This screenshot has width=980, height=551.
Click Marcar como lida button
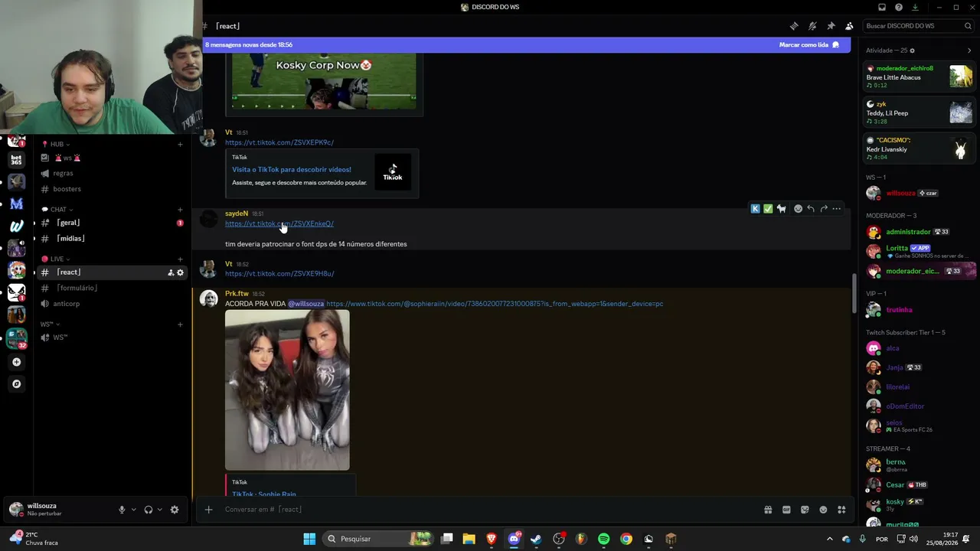(808, 45)
